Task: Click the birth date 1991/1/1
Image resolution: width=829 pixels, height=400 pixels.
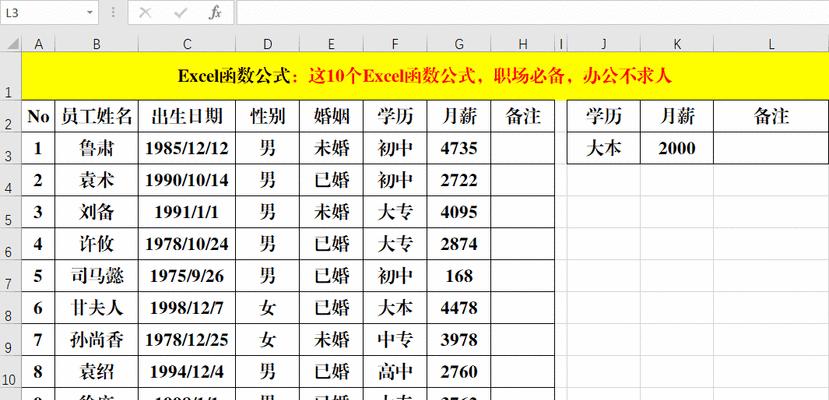Action: click(x=187, y=212)
